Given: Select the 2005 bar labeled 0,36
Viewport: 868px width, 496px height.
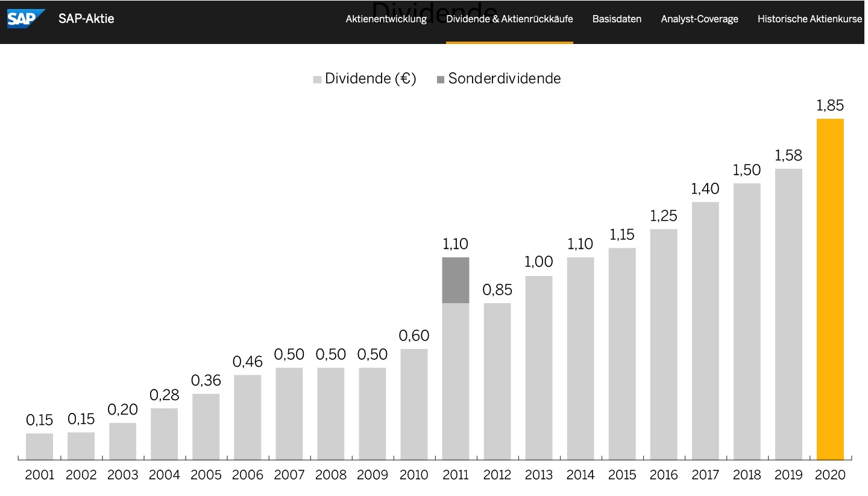Looking at the screenshot, I should click(206, 427).
